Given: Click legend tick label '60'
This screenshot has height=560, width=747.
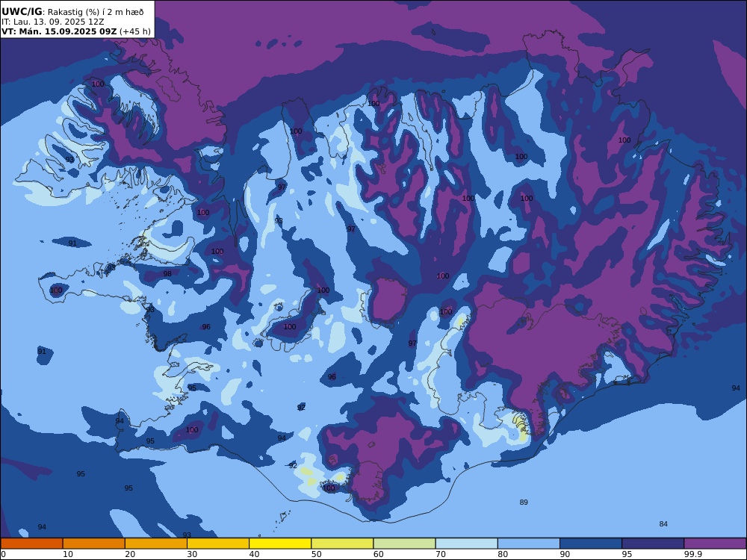Looking at the screenshot, I should click(x=379, y=554).
